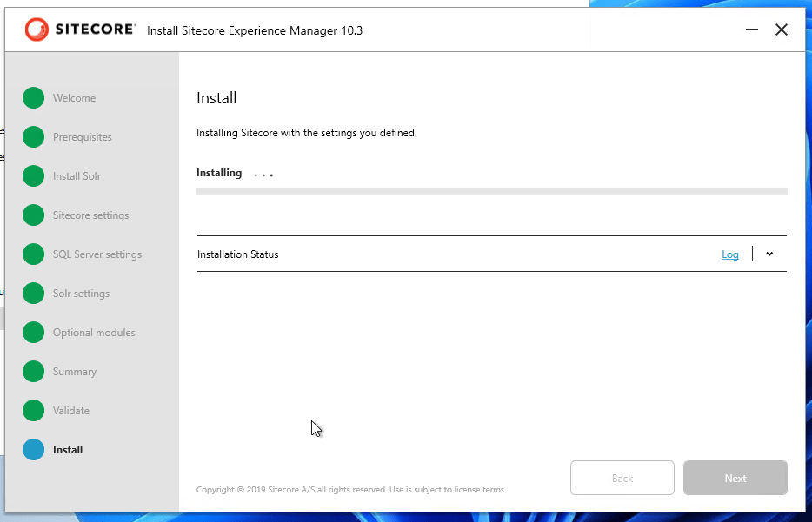Go to the Validate step label

coord(71,411)
